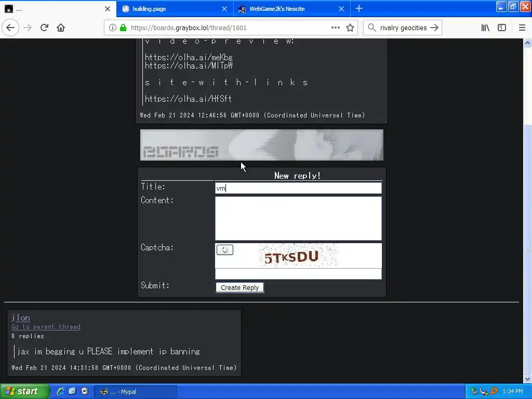Click the Title input field

pos(298,188)
